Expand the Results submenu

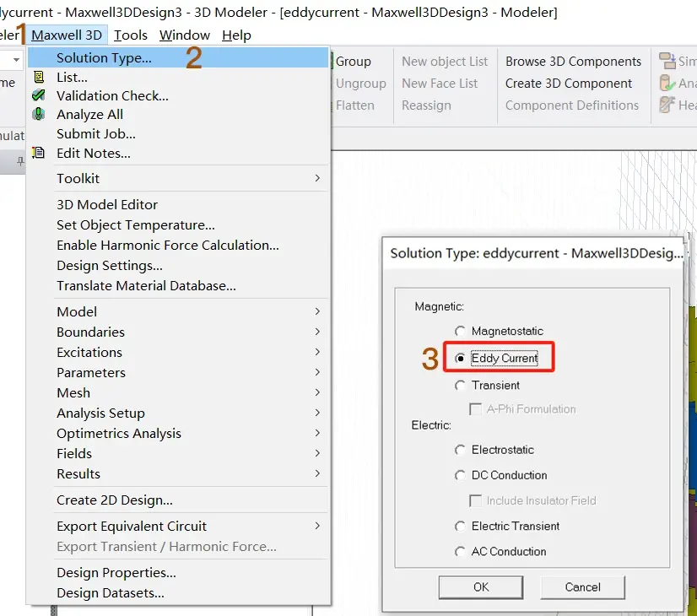coord(178,473)
